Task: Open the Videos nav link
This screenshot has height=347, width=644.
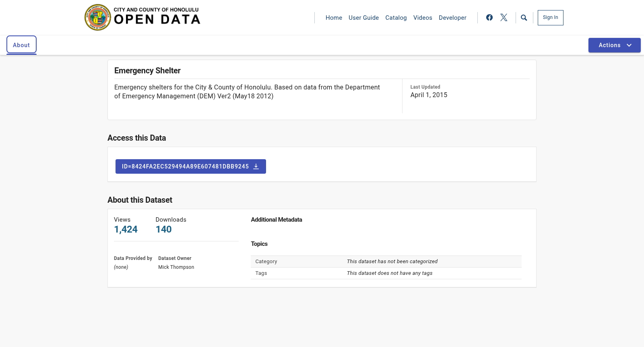Action: pos(423,18)
